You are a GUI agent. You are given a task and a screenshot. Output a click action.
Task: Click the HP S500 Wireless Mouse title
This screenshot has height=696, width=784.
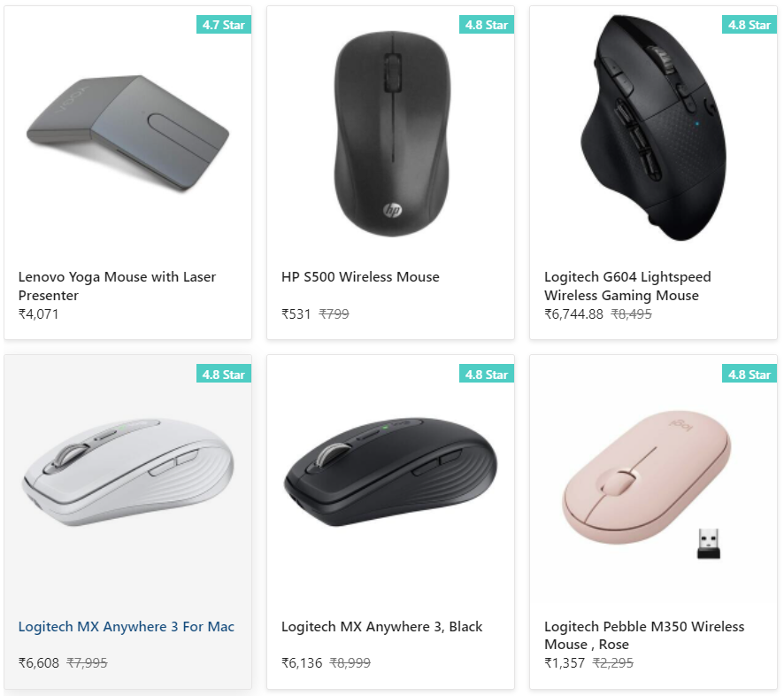[359, 276]
